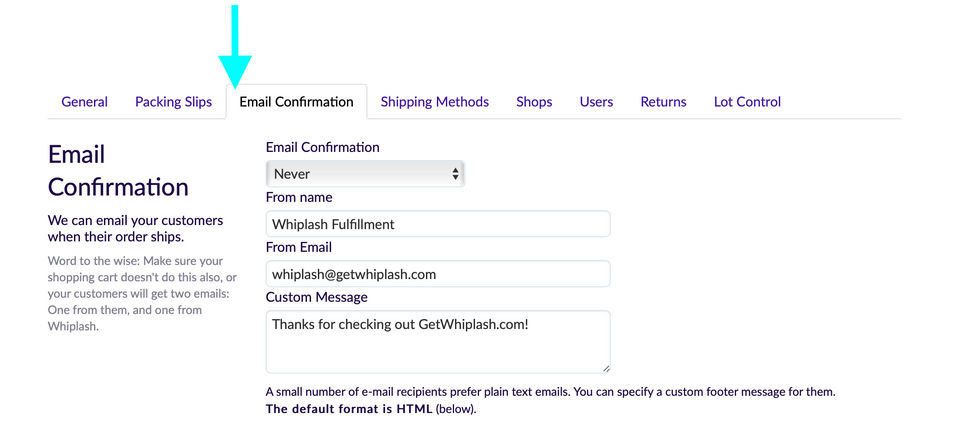Click the Email Confirmation label above the dropdown
The width and height of the screenshot is (960, 431).
click(x=322, y=147)
